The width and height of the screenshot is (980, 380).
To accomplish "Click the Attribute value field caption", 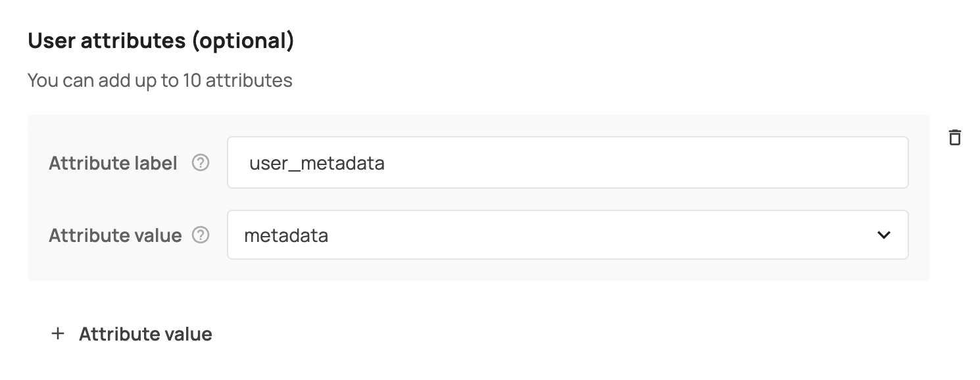I will [115, 235].
